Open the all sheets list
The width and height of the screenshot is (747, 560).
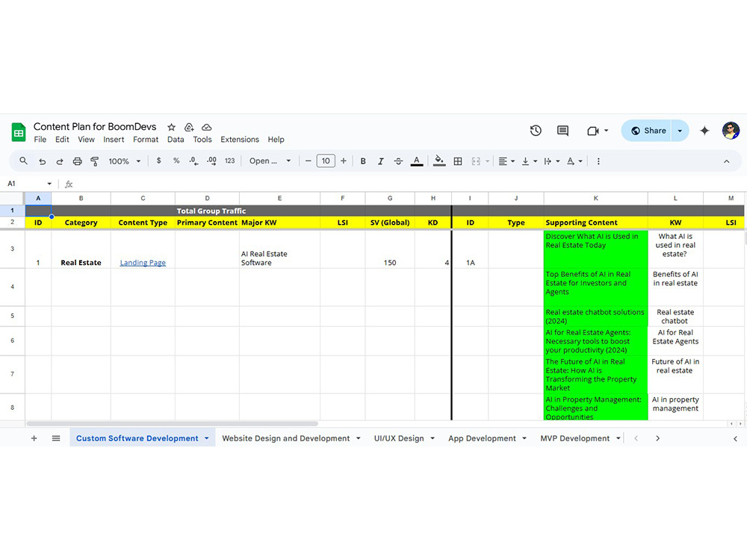(56, 438)
